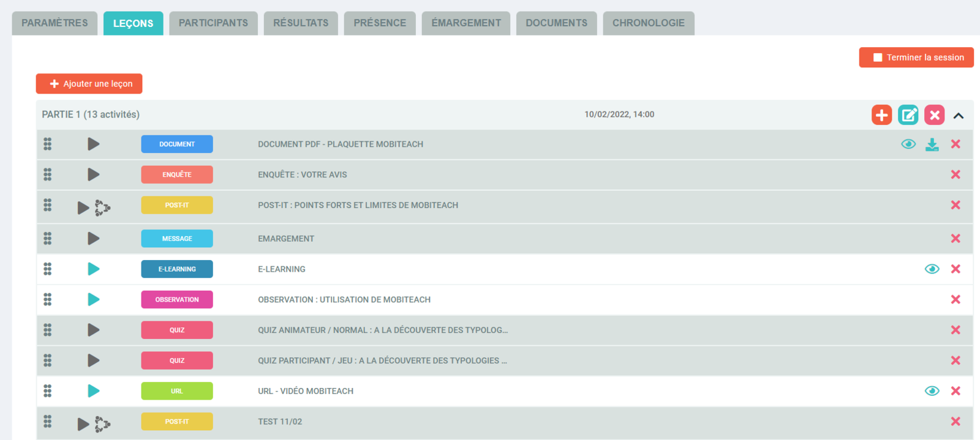This screenshot has height=440, width=980.
Task: Click the pink OBSERVATION type badge
Action: pyautogui.click(x=177, y=299)
